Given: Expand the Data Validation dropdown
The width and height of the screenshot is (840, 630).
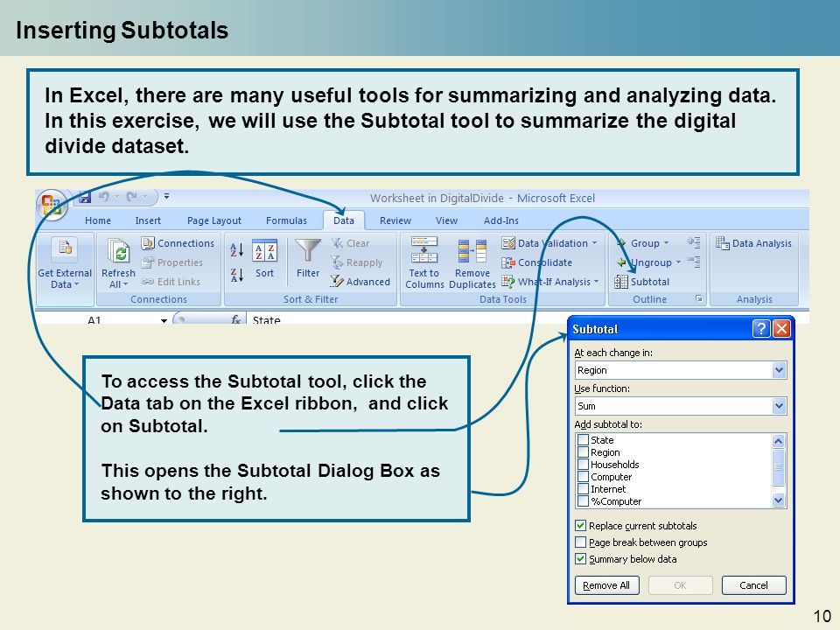Looking at the screenshot, I should point(595,243).
